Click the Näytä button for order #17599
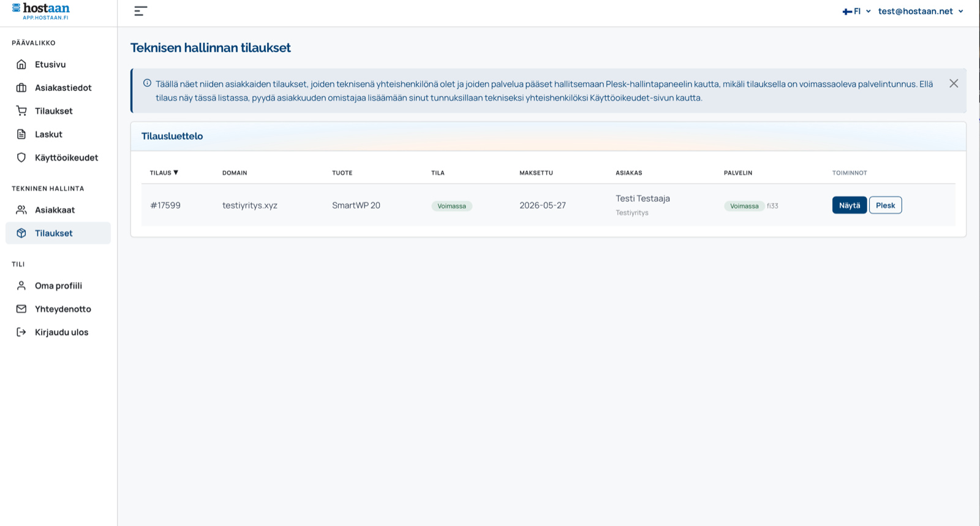The image size is (980, 526). click(x=849, y=205)
